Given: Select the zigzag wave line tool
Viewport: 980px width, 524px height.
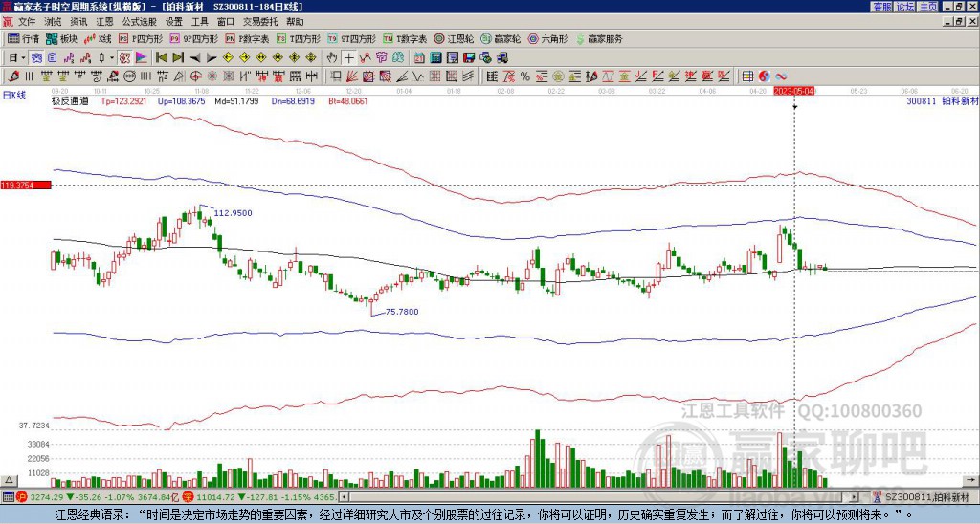Looking at the screenshot, I should (x=419, y=76).
